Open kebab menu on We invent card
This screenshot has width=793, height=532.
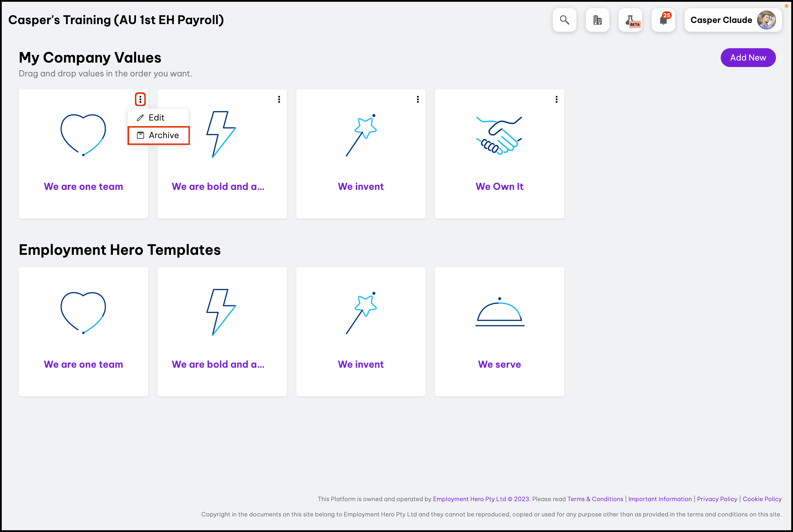[x=418, y=99]
